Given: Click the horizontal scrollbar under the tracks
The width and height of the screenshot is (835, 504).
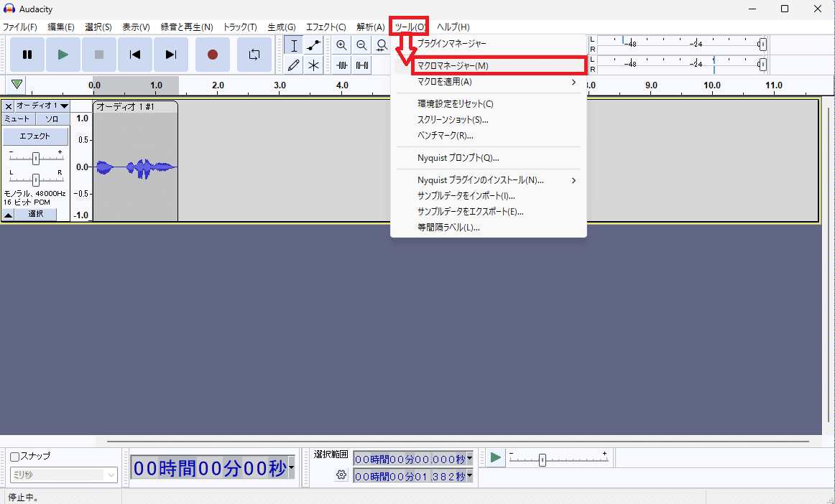Looking at the screenshot, I should [x=458, y=442].
